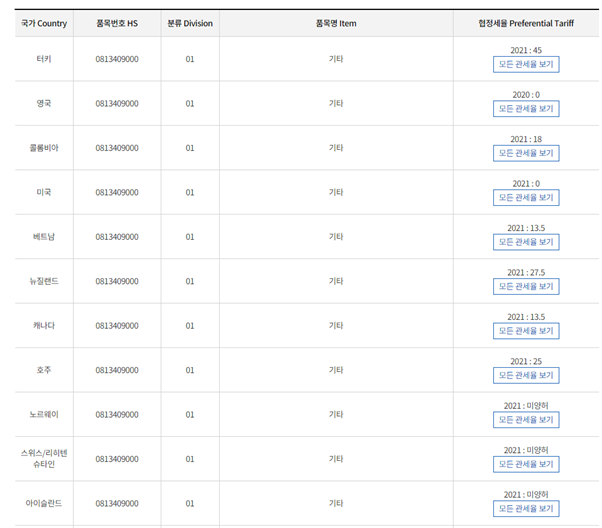Screen dimensions: 602x528
Task: View all tariff rates for 콜롬비아
Action: click(x=526, y=153)
